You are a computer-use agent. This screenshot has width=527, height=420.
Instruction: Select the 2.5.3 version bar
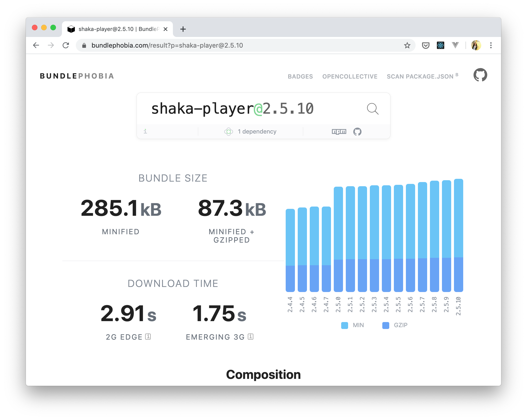click(x=374, y=238)
